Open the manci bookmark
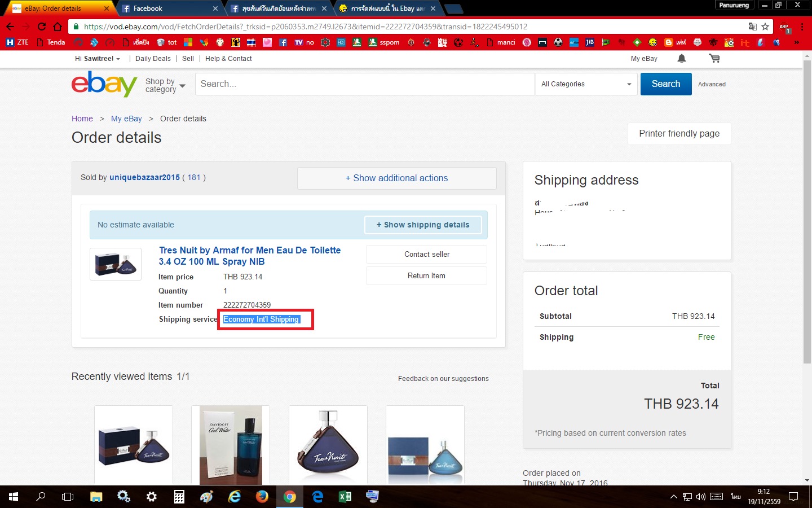Screen dimensions: 812x508 (501, 42)
